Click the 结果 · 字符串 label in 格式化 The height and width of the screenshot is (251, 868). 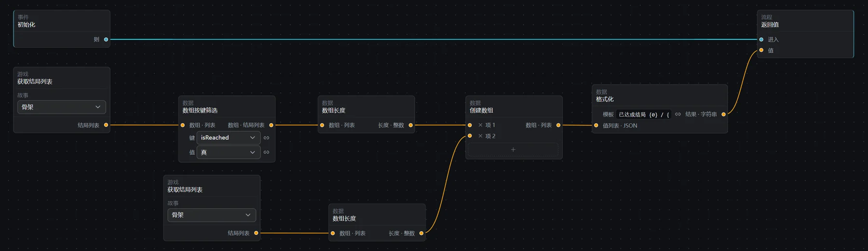[x=701, y=114]
